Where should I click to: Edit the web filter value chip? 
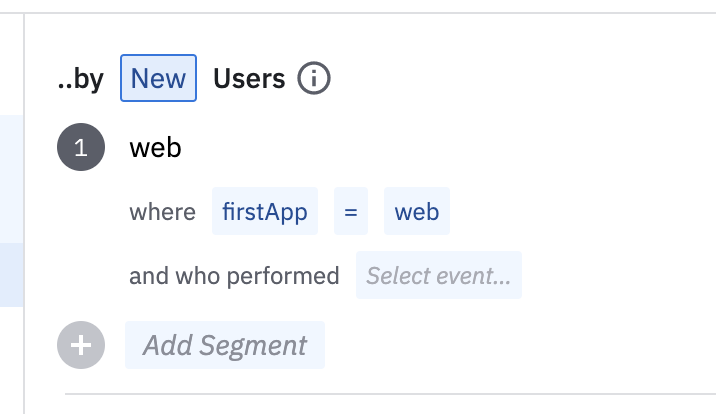pyautogui.click(x=416, y=212)
